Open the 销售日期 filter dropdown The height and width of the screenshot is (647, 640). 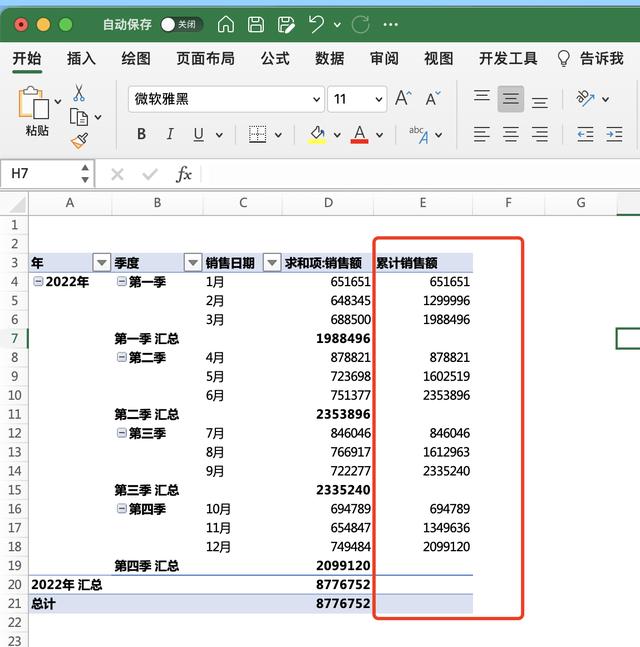tap(271, 263)
